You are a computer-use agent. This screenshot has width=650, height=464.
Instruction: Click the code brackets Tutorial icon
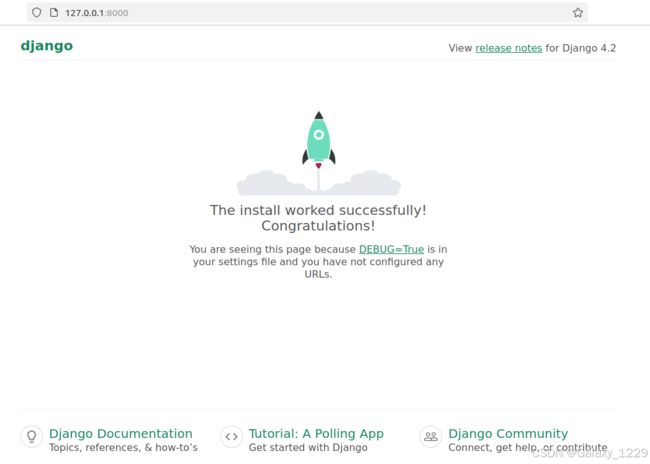[231, 437]
